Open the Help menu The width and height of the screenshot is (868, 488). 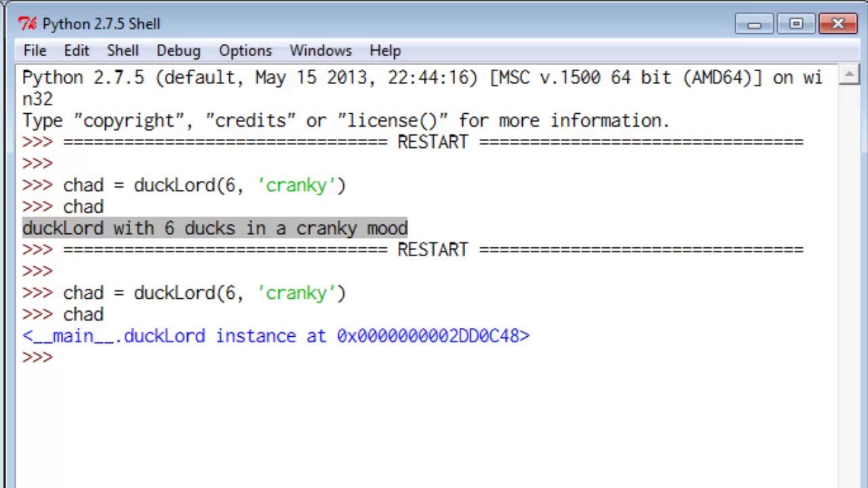[385, 51]
